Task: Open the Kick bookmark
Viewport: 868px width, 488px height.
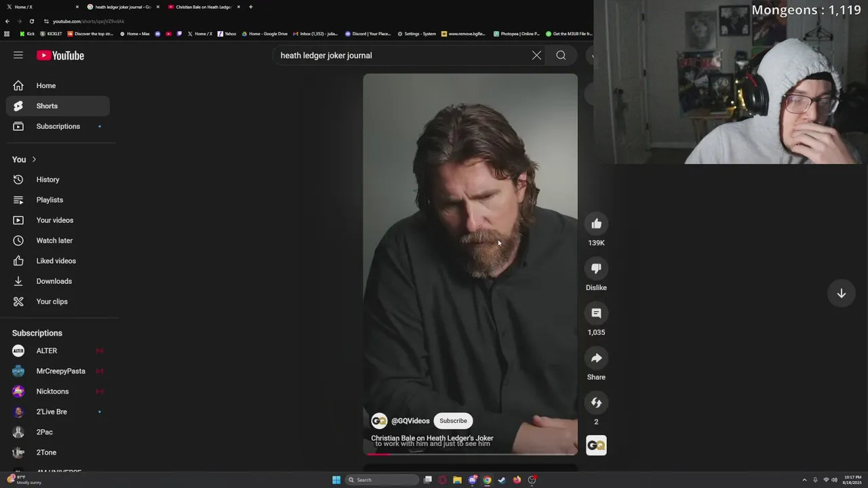Action: (27, 34)
